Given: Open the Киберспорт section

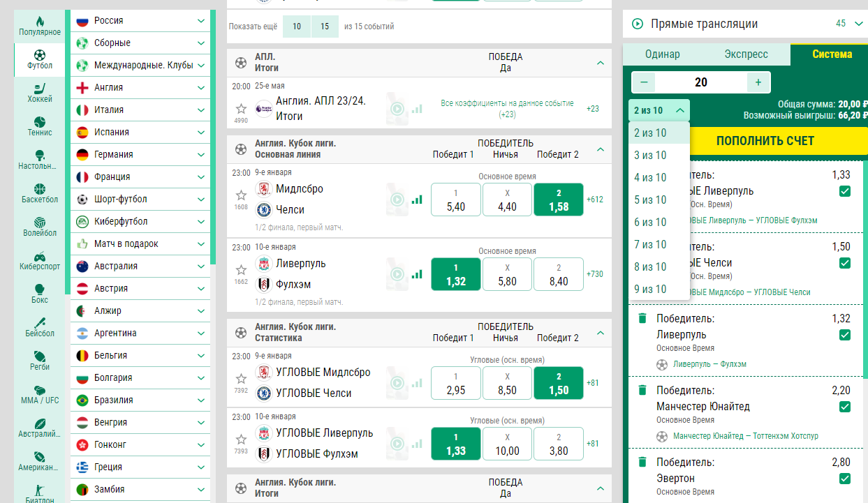Looking at the screenshot, I should point(40,260).
